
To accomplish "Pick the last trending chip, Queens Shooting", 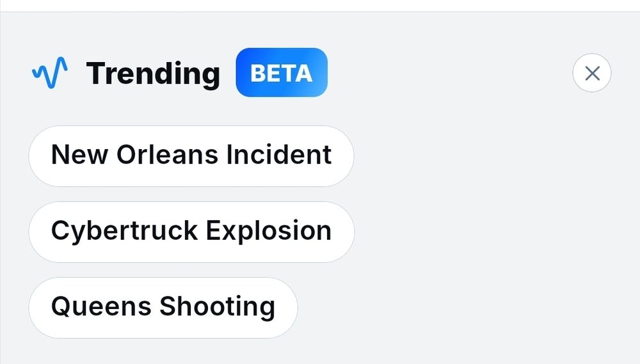I will click(x=163, y=308).
